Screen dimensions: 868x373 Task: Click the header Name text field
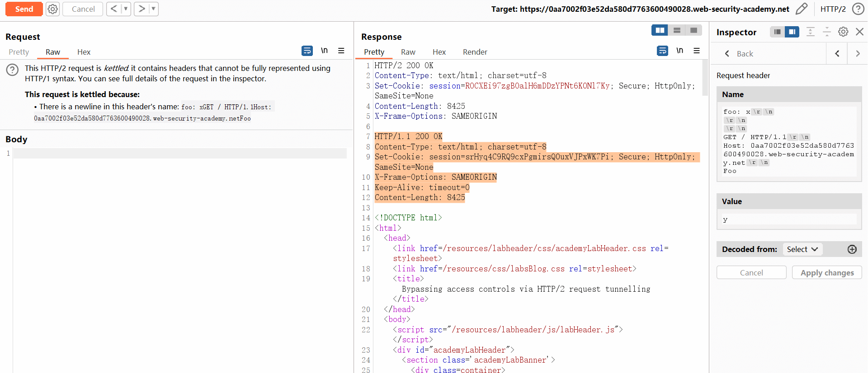[789, 141]
